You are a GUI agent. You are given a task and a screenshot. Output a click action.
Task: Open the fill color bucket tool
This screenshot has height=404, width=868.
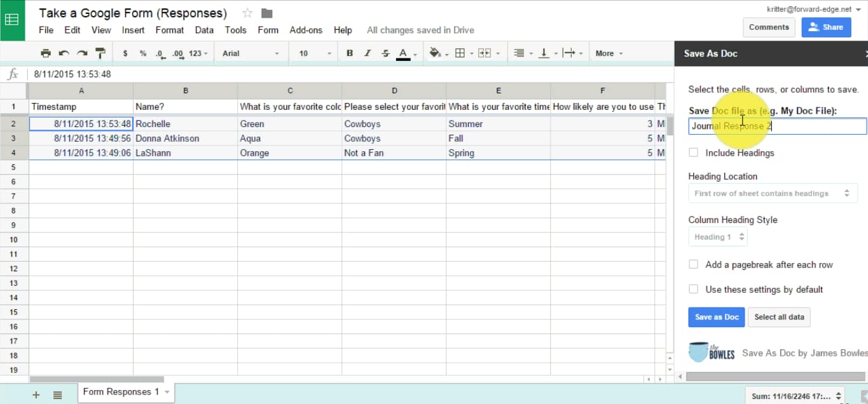pyautogui.click(x=436, y=53)
